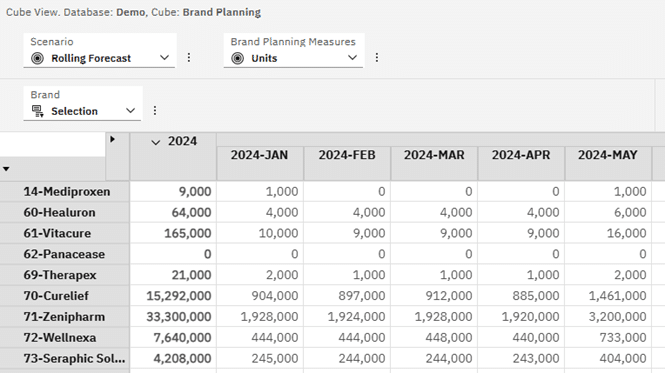Select the 14-Mediproxen row header
This screenshot has height=373, width=665.
64,191
